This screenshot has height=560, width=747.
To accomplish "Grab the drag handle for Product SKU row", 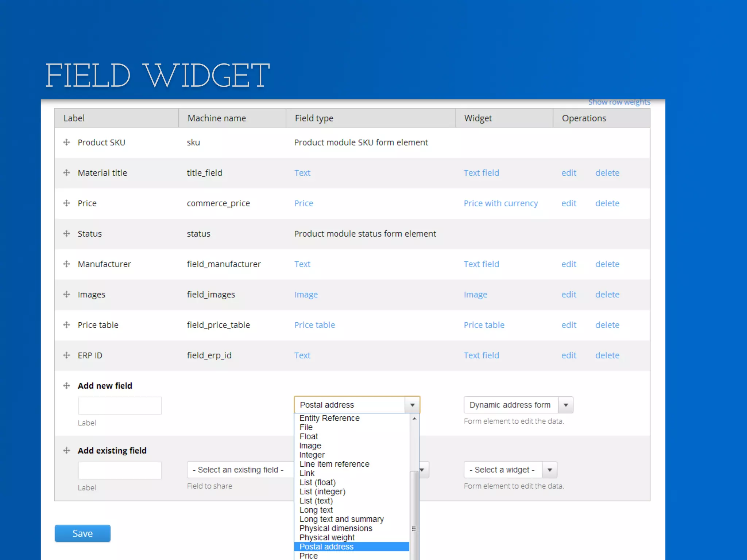I will point(66,142).
